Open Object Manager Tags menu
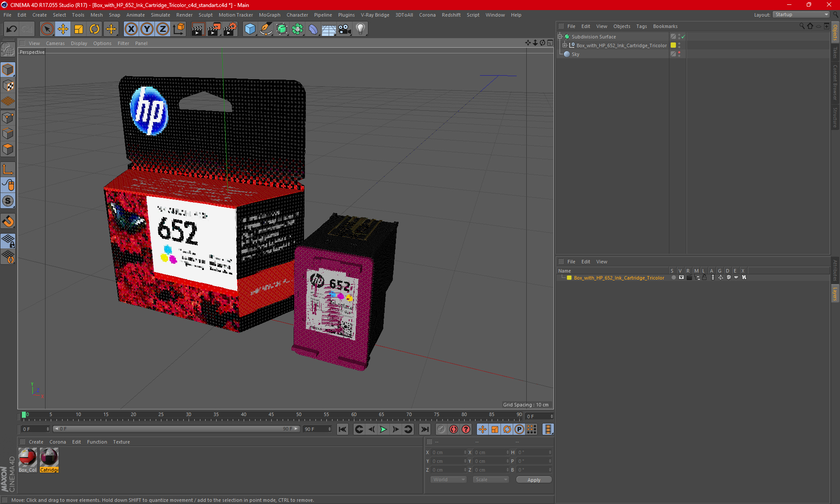 641,26
